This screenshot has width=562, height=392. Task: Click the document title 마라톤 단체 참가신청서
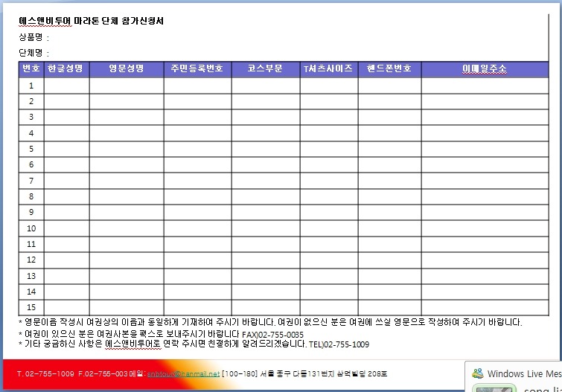tap(118, 21)
